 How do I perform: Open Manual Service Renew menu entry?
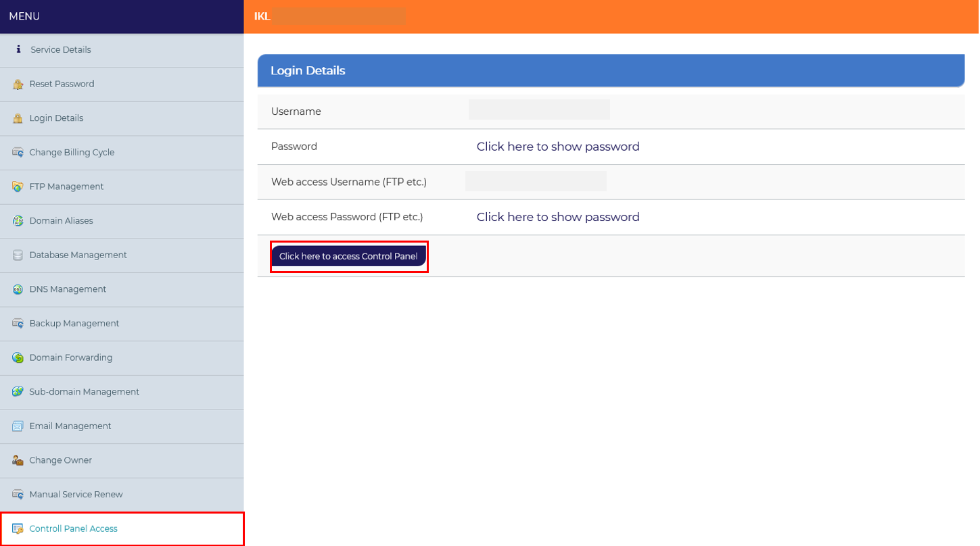(x=122, y=495)
